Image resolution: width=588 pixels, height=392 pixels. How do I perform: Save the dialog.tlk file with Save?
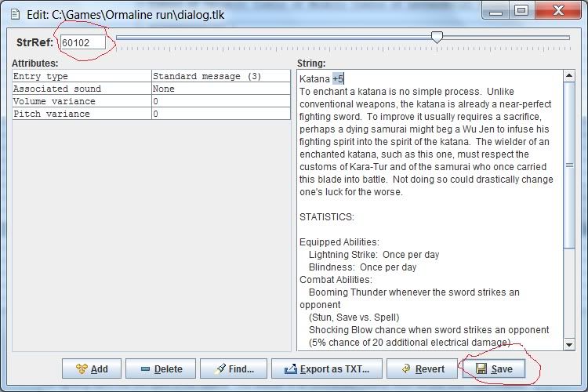coord(493,368)
